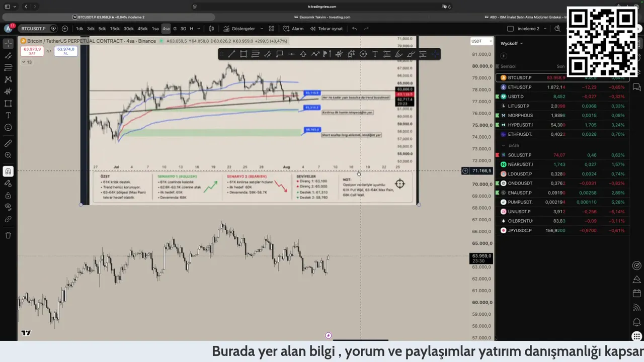The height and width of the screenshot is (362, 644).
Task: Switch to 15dk timeframe
Action: pyautogui.click(x=115, y=29)
